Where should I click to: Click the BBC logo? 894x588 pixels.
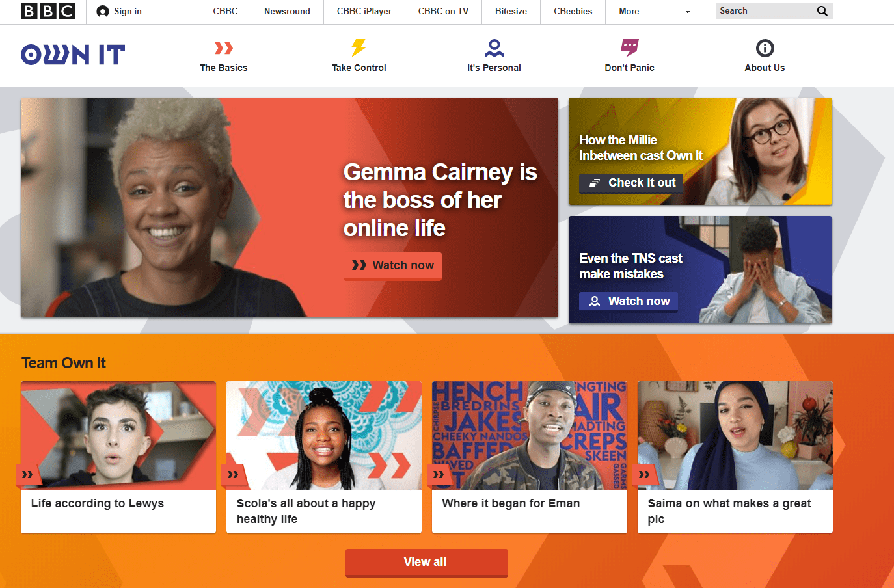pos(48,11)
